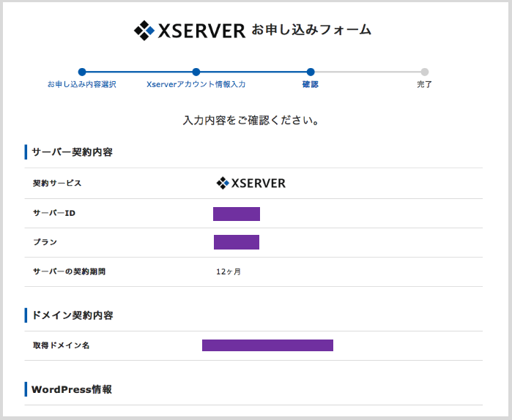Click the 12ヶ月 contract period value
This screenshot has height=420, width=512.
point(229,271)
